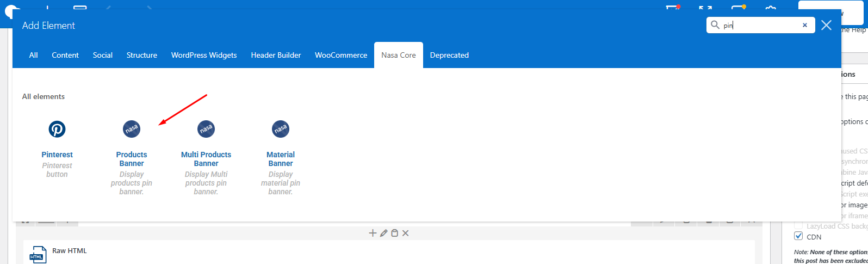Show the Deprecated elements tab
868x264 pixels.
(x=449, y=55)
